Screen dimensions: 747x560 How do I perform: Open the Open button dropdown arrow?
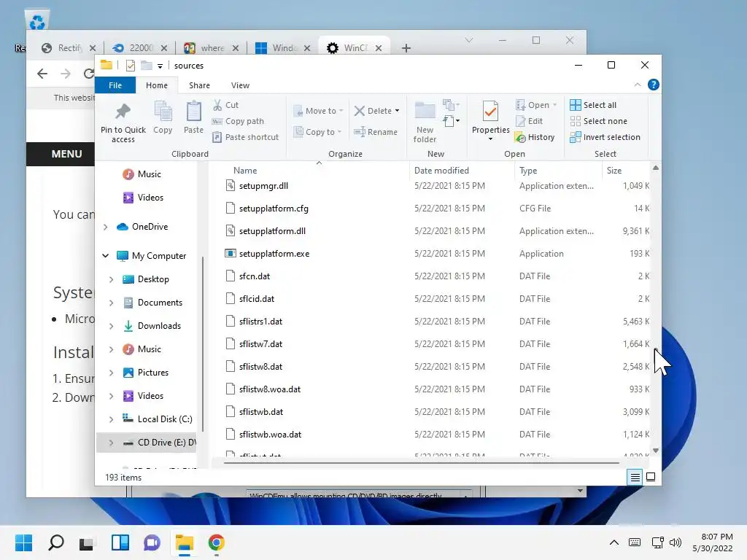tap(554, 105)
